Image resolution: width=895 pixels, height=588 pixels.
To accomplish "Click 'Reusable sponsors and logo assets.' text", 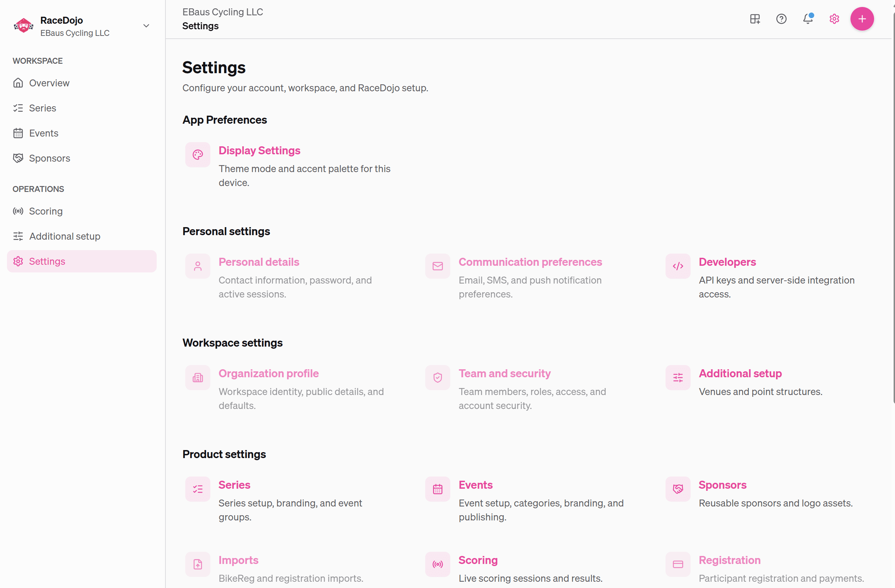I will click(x=776, y=503).
